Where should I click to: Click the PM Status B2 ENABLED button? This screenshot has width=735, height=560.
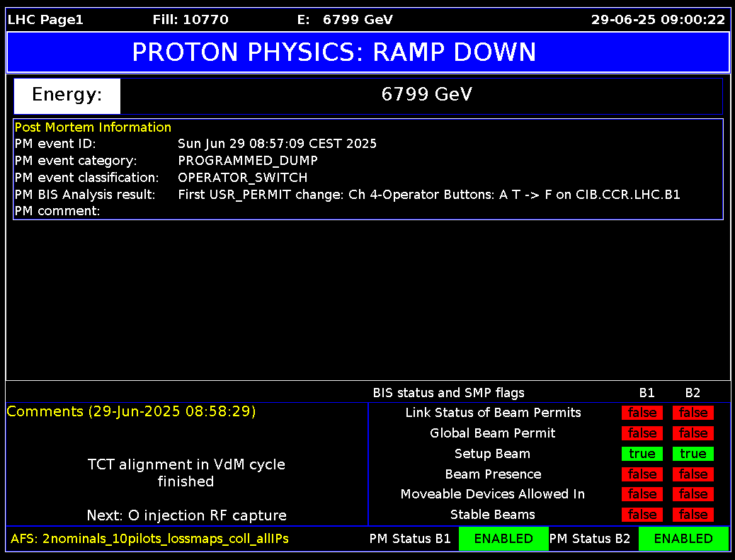click(x=683, y=539)
